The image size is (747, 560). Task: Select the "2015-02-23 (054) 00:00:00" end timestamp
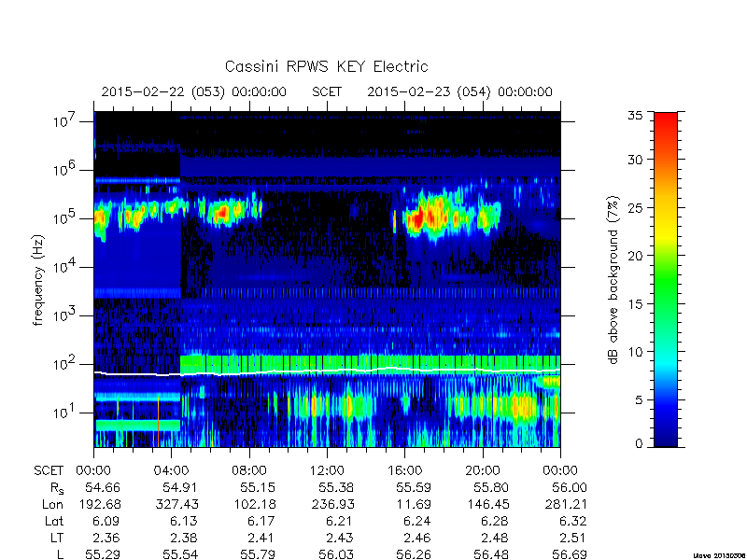pos(459,91)
